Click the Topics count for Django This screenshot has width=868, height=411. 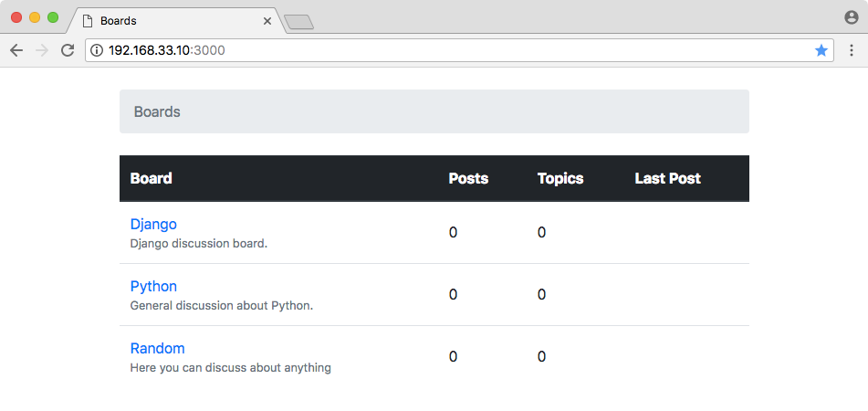pos(541,232)
